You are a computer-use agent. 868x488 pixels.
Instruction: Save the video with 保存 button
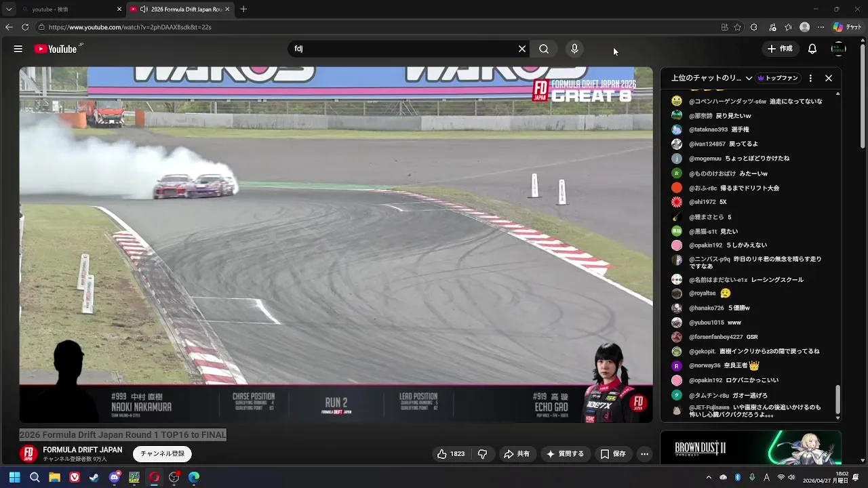pos(613,453)
